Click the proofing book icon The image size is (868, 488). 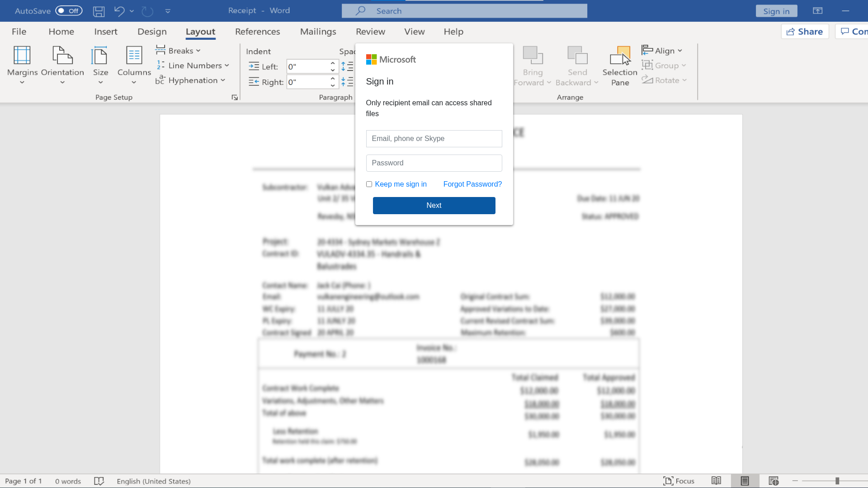click(x=99, y=481)
